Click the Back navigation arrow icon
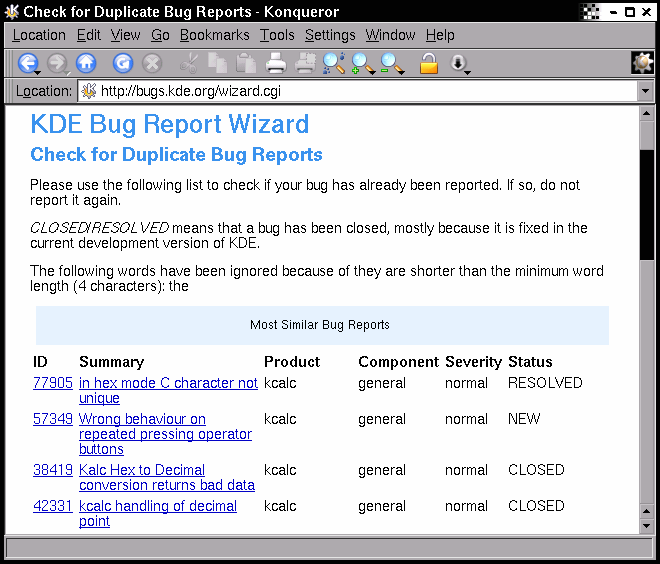 (x=26, y=64)
